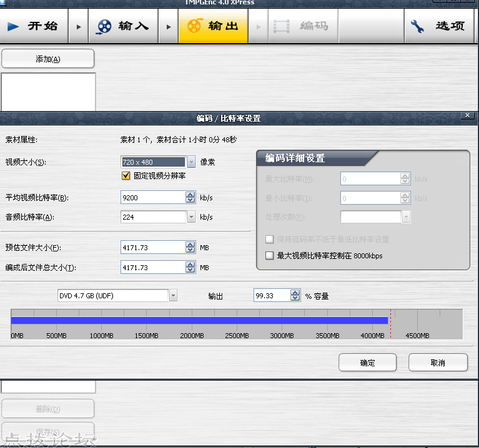The width and height of the screenshot is (479, 448).
Task: Toggle 固定视频分辨率 checkbox
Action: pos(126,176)
